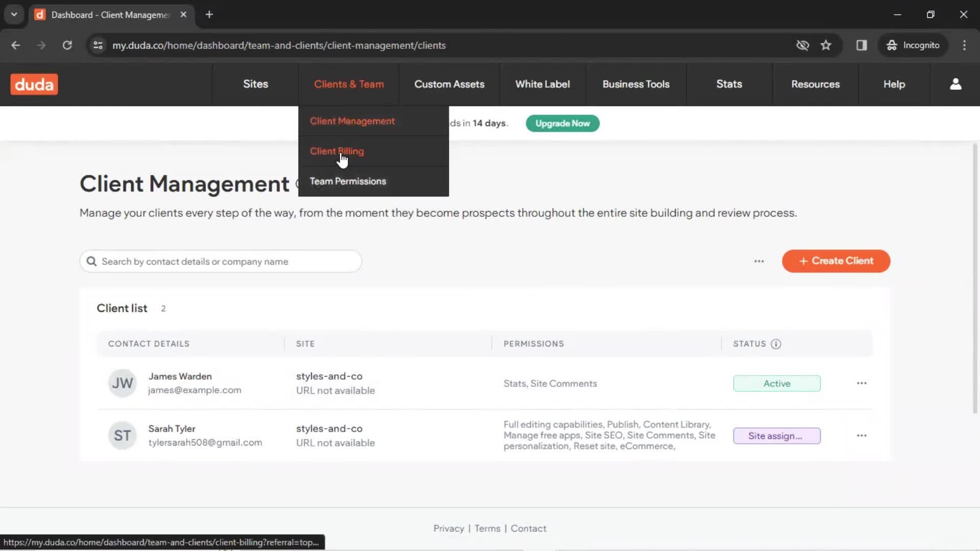Open a new browser tab
The width and height of the screenshot is (980, 551).
click(x=209, y=15)
